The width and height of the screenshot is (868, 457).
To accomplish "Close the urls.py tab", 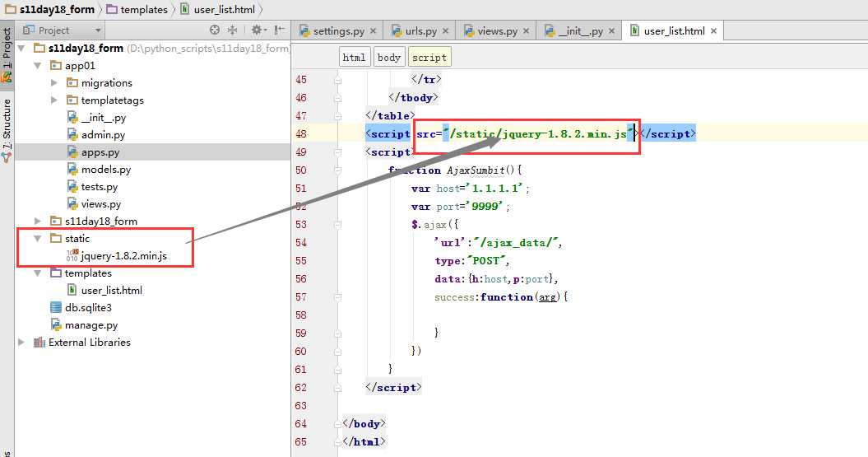I will (445, 31).
